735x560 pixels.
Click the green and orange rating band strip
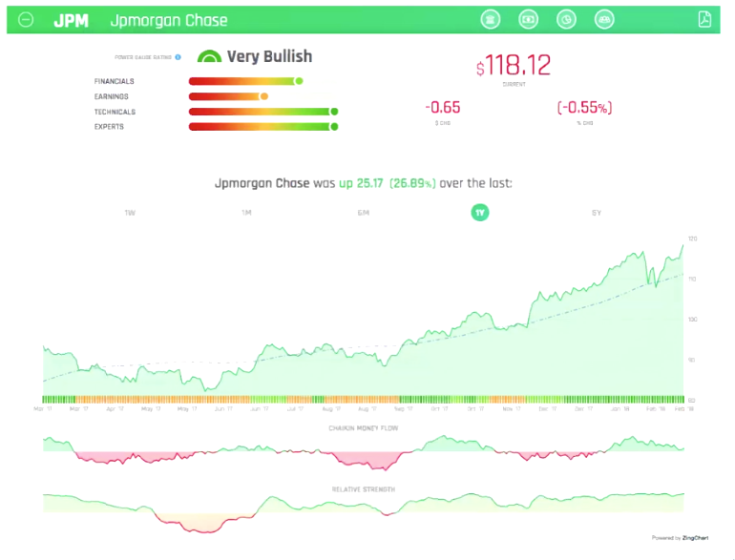364,400
